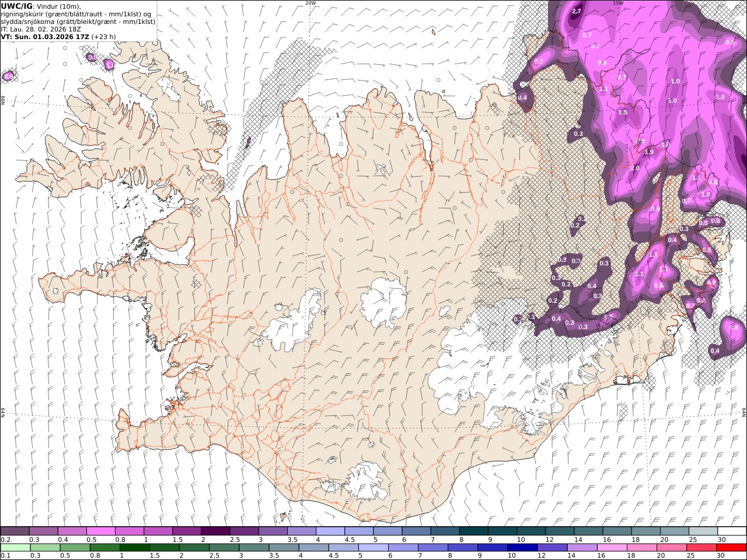Click the bottom-row purple swatch between 14 and 16
The height and width of the screenshot is (560, 747).
click(582, 547)
